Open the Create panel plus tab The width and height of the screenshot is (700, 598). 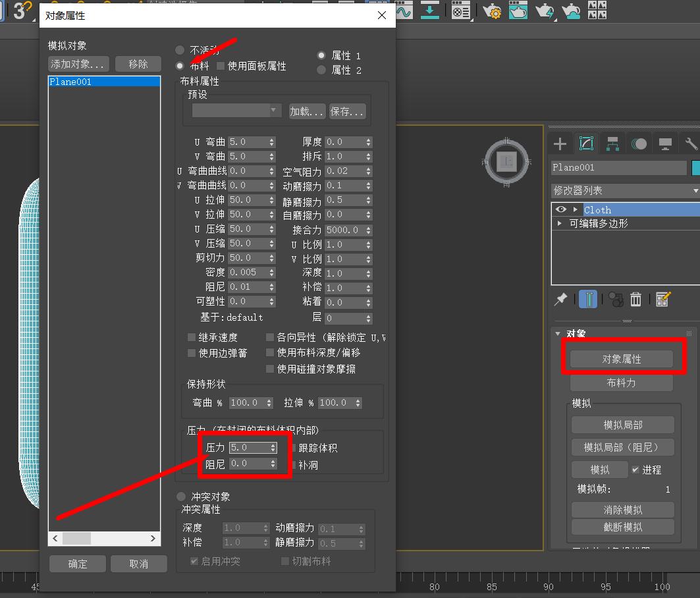coord(560,144)
